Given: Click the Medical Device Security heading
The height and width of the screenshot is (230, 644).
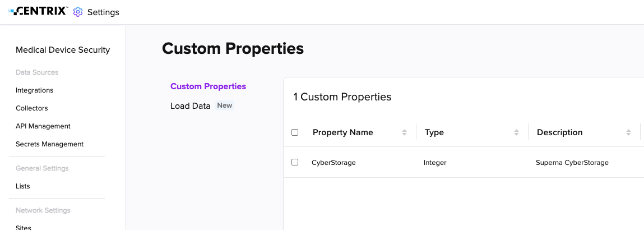Looking at the screenshot, I should pyautogui.click(x=63, y=50).
